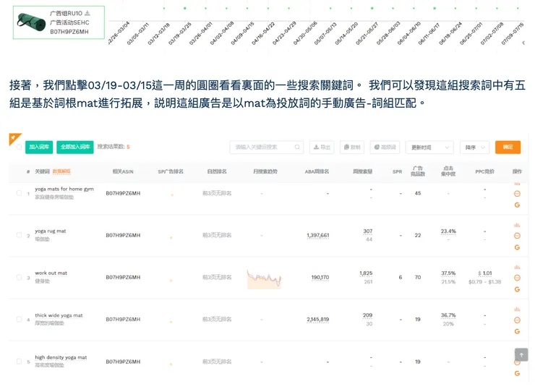The image size is (535, 392).
Task: Click keyword 'yoga rug mat'
Action: pos(51,231)
